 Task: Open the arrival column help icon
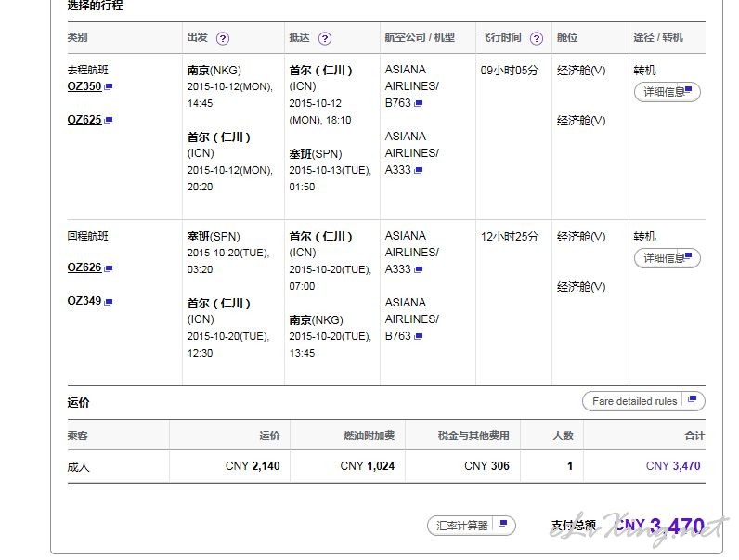pyautogui.click(x=325, y=38)
